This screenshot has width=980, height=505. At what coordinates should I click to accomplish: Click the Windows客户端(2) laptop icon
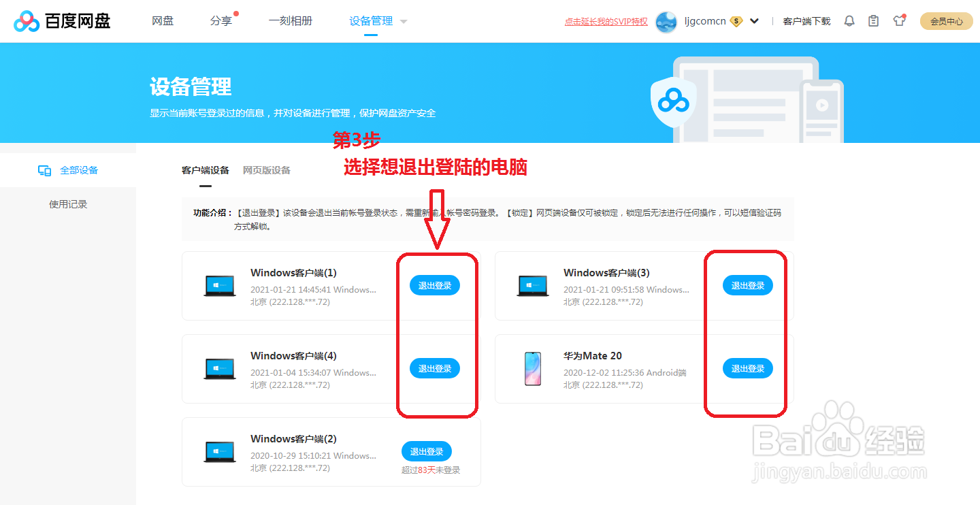220,452
